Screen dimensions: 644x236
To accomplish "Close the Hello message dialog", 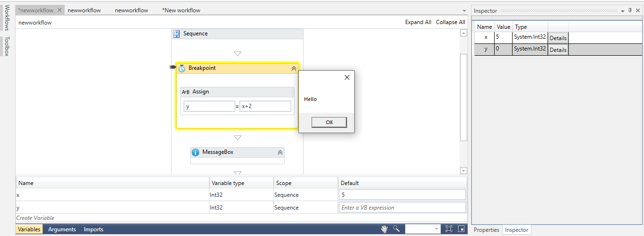I will pos(347,77).
